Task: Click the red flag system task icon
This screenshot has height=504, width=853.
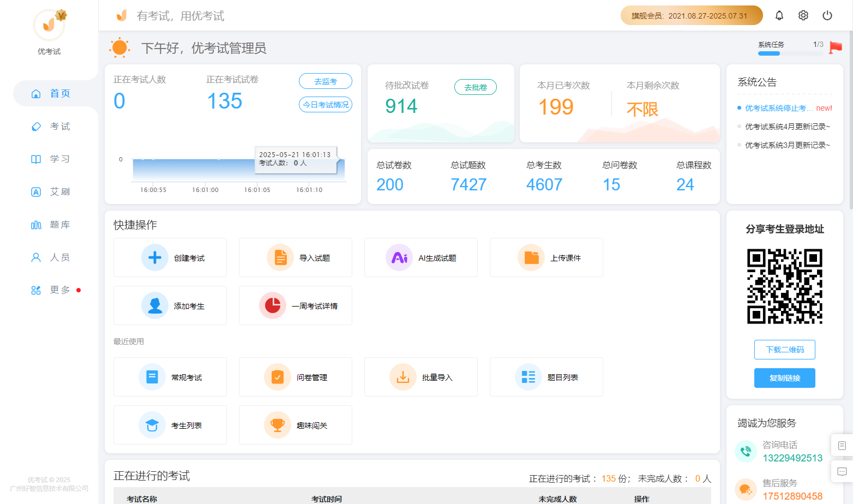Action: tap(836, 47)
